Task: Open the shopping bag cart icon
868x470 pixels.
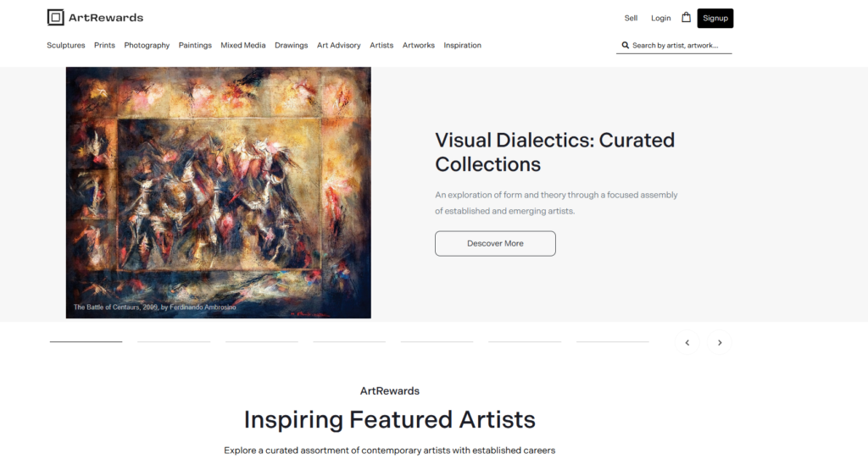Action: (686, 17)
